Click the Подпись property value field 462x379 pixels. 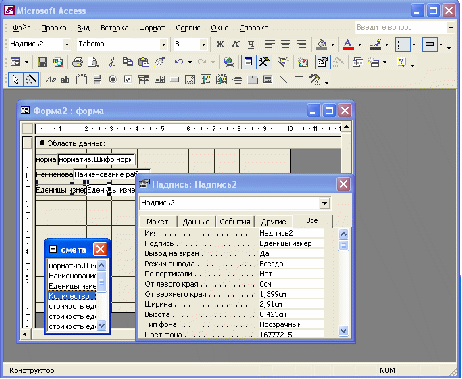point(291,243)
